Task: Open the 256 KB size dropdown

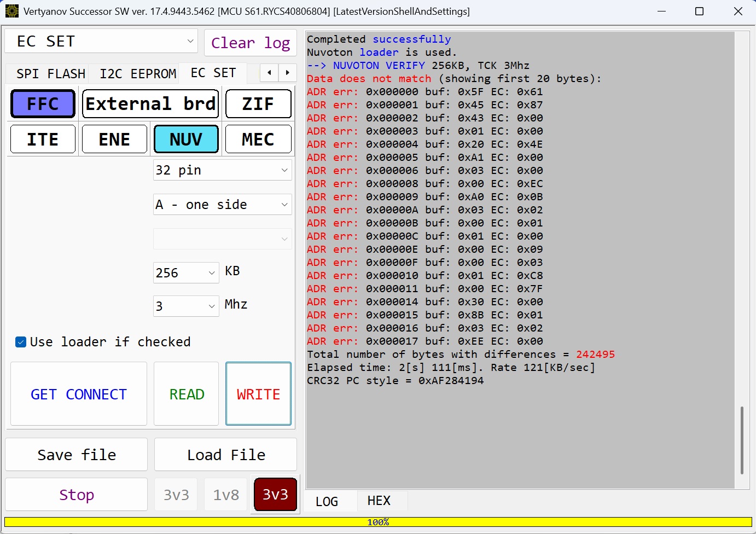Action: pyautogui.click(x=186, y=273)
